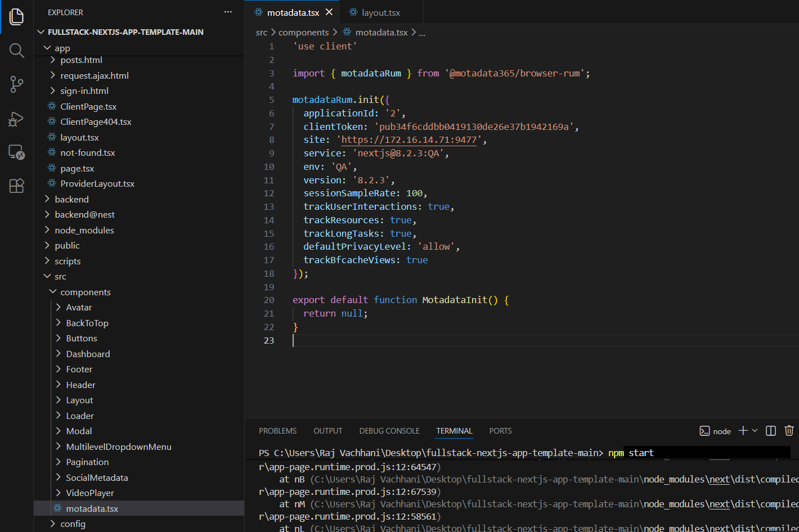Open layout.tsx in Explorer tree
The width and height of the screenshot is (799, 532).
pyautogui.click(x=139, y=137)
